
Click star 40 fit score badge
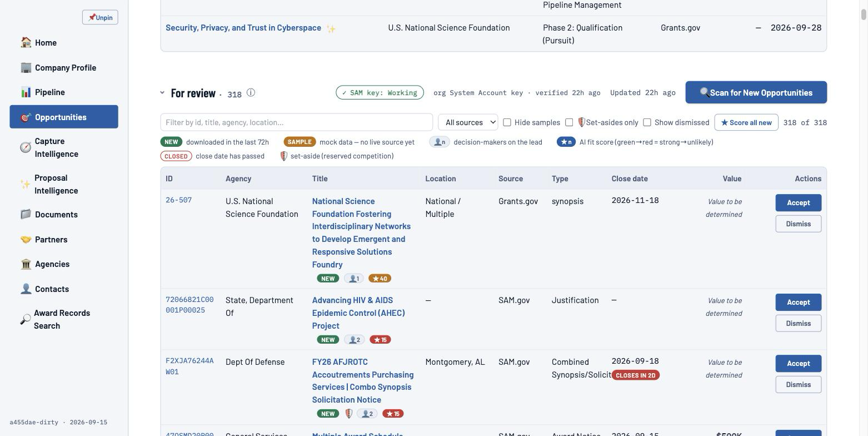point(380,278)
